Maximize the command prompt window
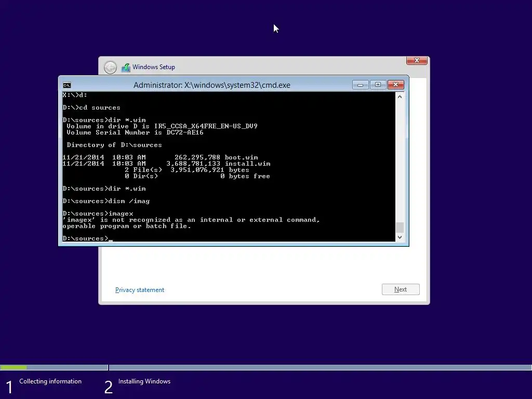The width and height of the screenshot is (532, 399). [x=378, y=85]
